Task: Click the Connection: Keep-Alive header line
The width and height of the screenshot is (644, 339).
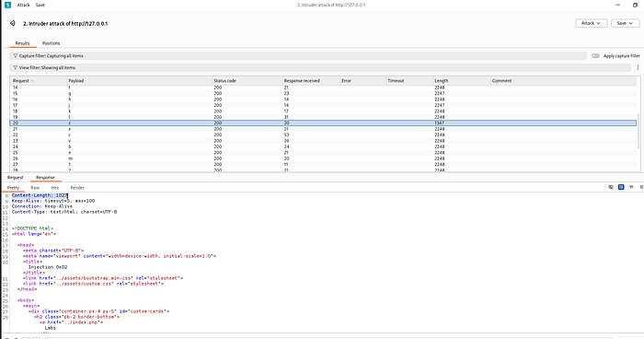Action: coord(42,206)
